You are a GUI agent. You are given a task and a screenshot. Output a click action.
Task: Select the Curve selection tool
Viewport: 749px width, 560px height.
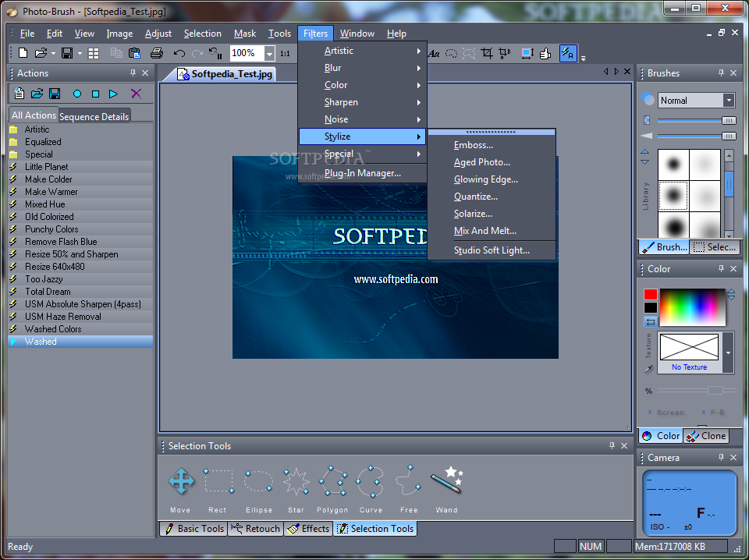370,481
